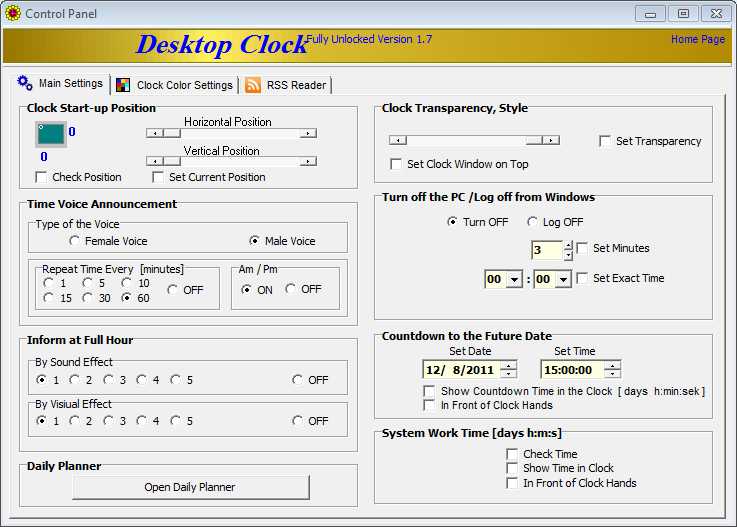Viewport: 737px width, 527px height.
Task: Choose repeat time every 5 minutes
Action: click(x=87, y=283)
